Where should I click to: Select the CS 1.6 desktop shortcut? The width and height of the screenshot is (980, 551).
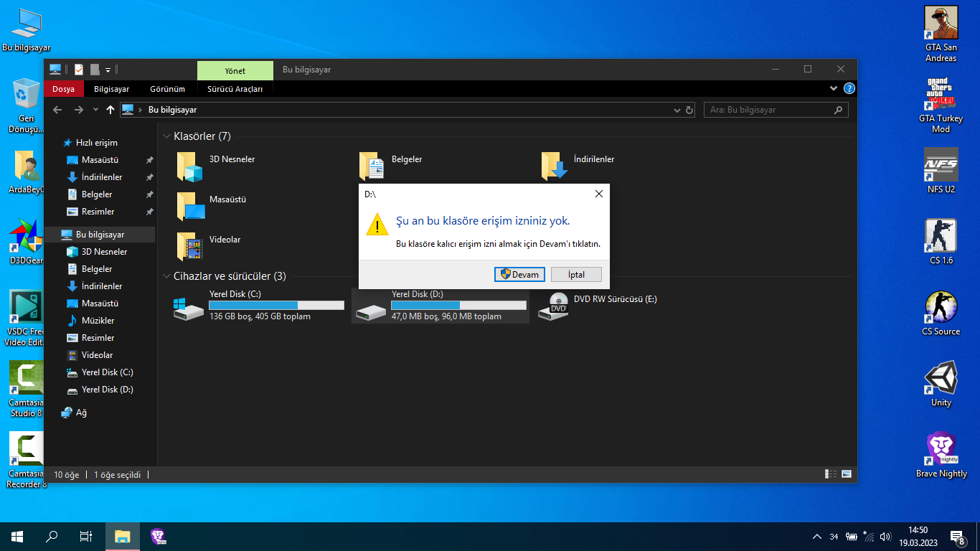tap(941, 242)
